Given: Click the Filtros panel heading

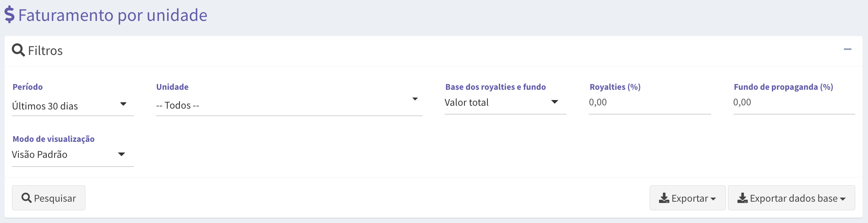Looking at the screenshot, I should tap(45, 50).
